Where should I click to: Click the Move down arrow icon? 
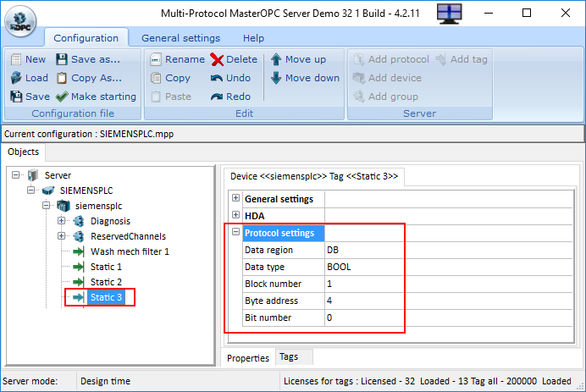pos(276,78)
